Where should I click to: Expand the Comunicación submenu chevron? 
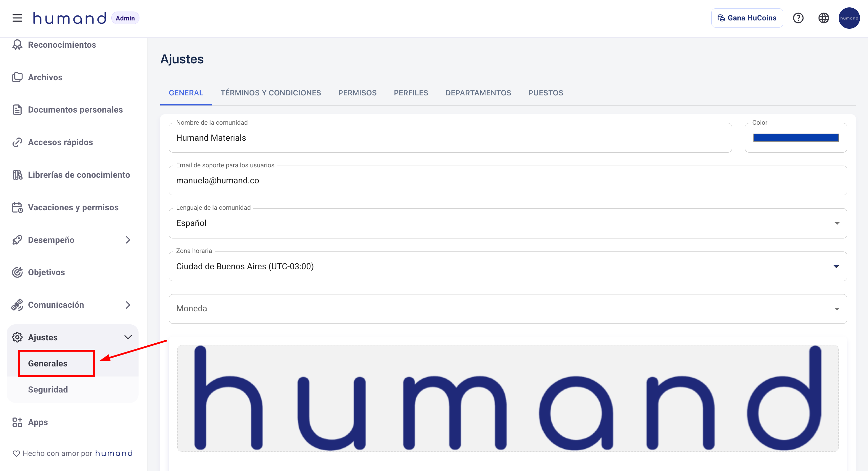pyautogui.click(x=128, y=305)
